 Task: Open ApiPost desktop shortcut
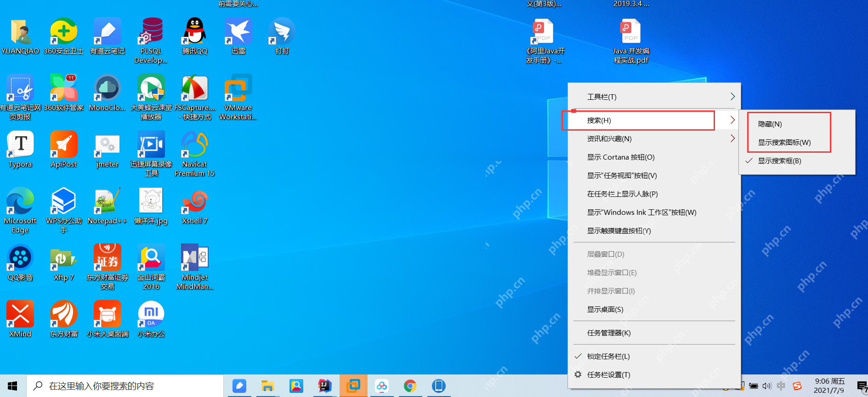[x=64, y=144]
